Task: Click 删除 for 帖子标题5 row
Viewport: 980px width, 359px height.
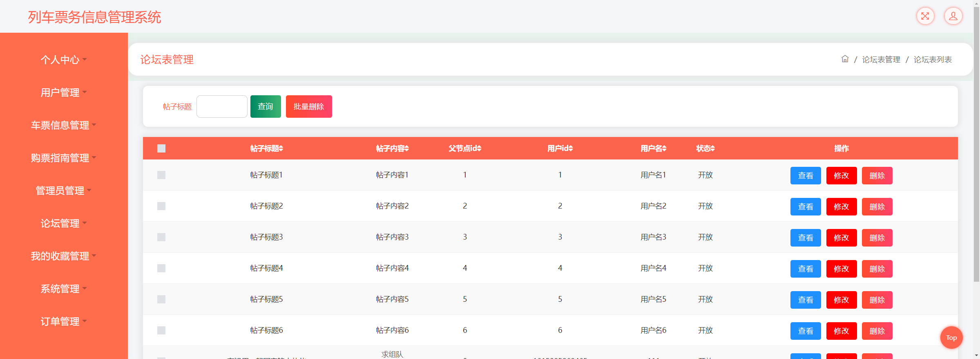Action: [877, 300]
